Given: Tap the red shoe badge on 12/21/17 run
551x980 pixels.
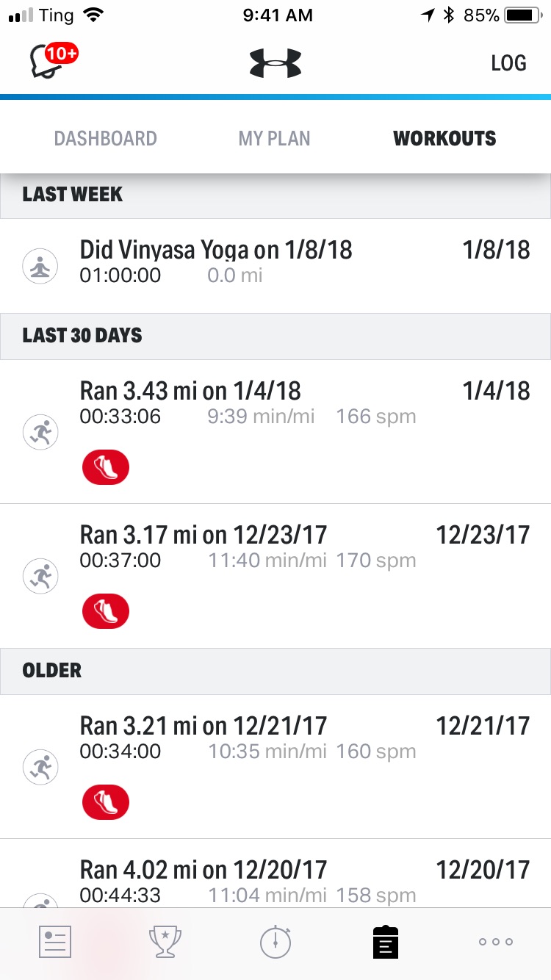Looking at the screenshot, I should tap(106, 802).
